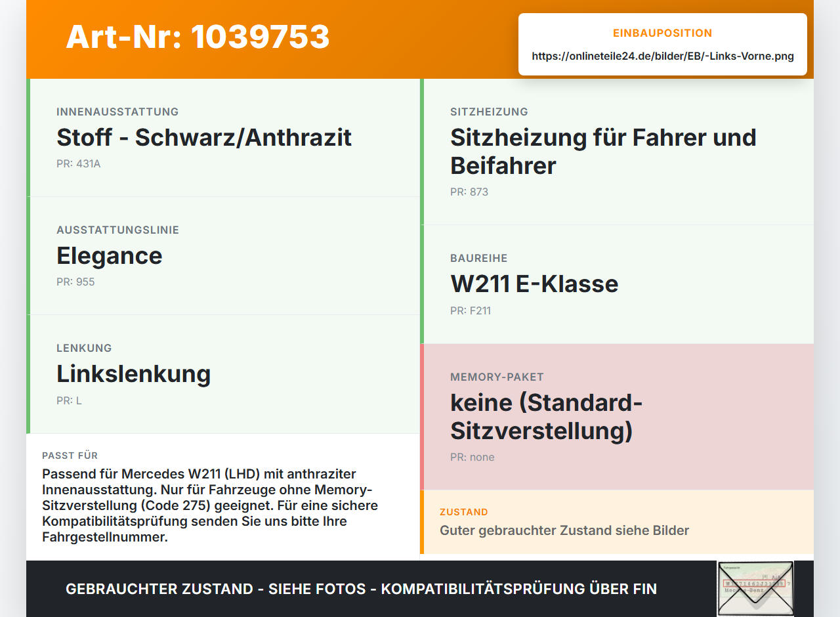The width and height of the screenshot is (840, 617).
Task: Click the PASST FÜR label
Action: [x=70, y=456]
